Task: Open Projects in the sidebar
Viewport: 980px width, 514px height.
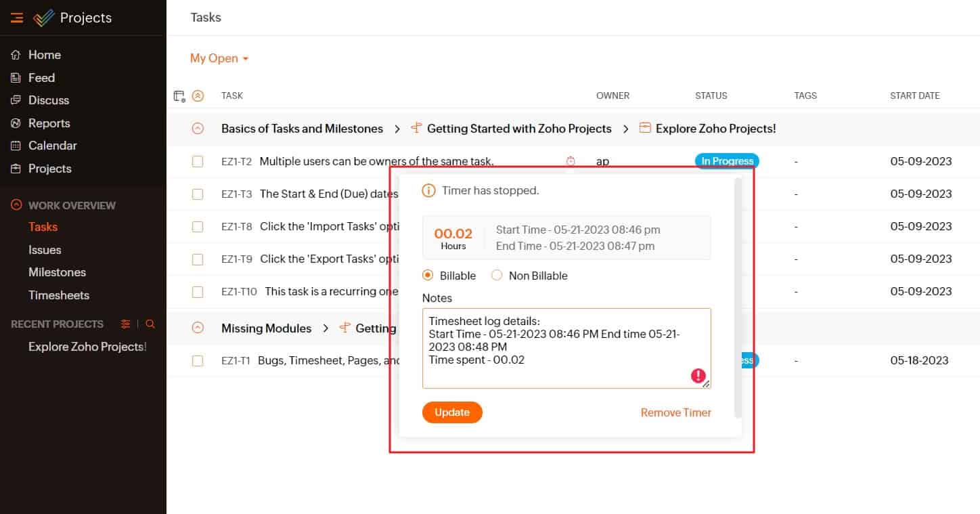Action: pyautogui.click(x=50, y=169)
